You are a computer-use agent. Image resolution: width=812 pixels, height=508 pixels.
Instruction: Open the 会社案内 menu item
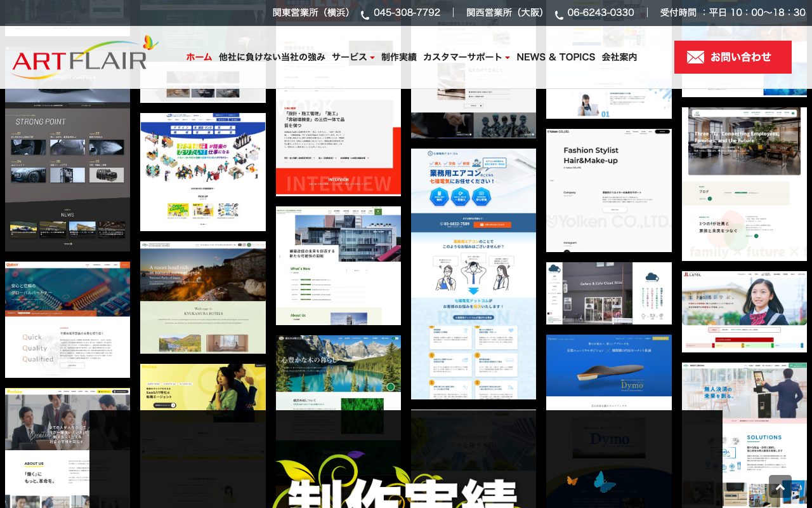click(x=620, y=57)
